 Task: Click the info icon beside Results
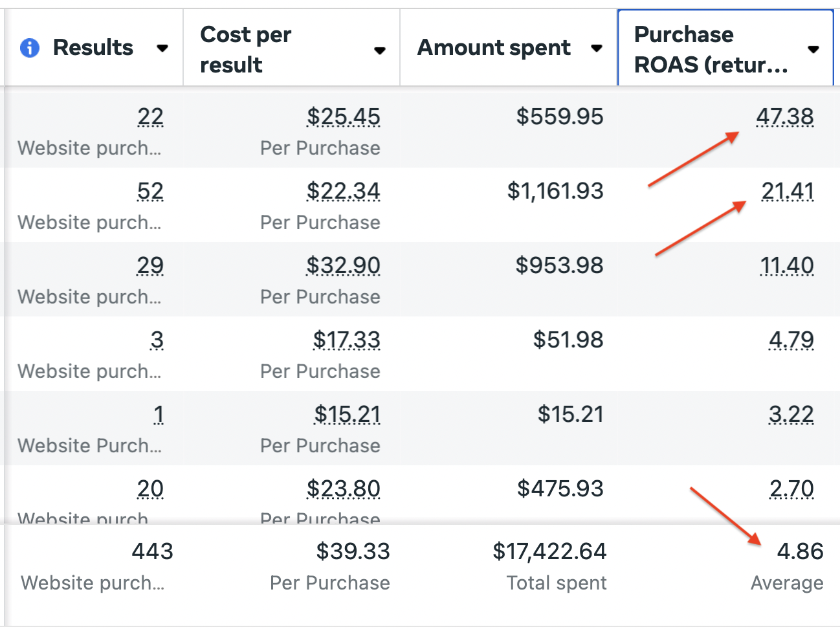click(30, 48)
